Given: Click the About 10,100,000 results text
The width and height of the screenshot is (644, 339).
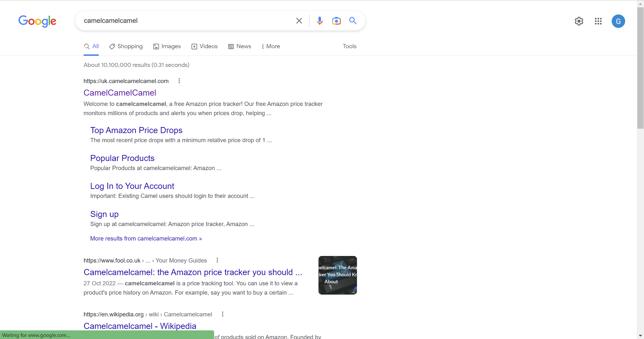Looking at the screenshot, I should point(136,65).
